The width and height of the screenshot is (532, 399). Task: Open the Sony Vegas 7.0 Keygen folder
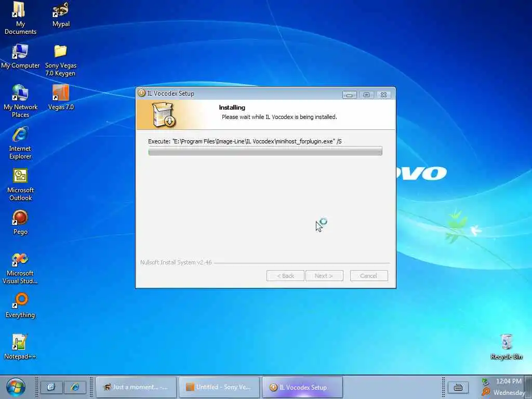point(61,60)
